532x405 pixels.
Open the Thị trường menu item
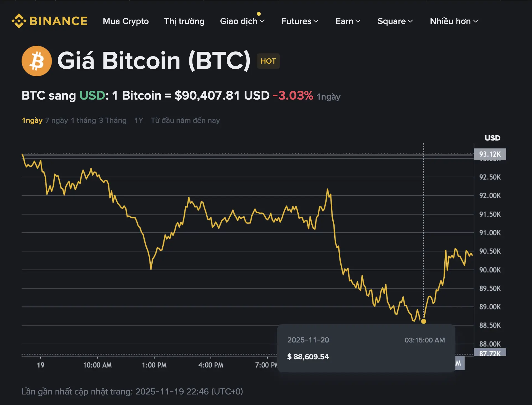(x=184, y=21)
